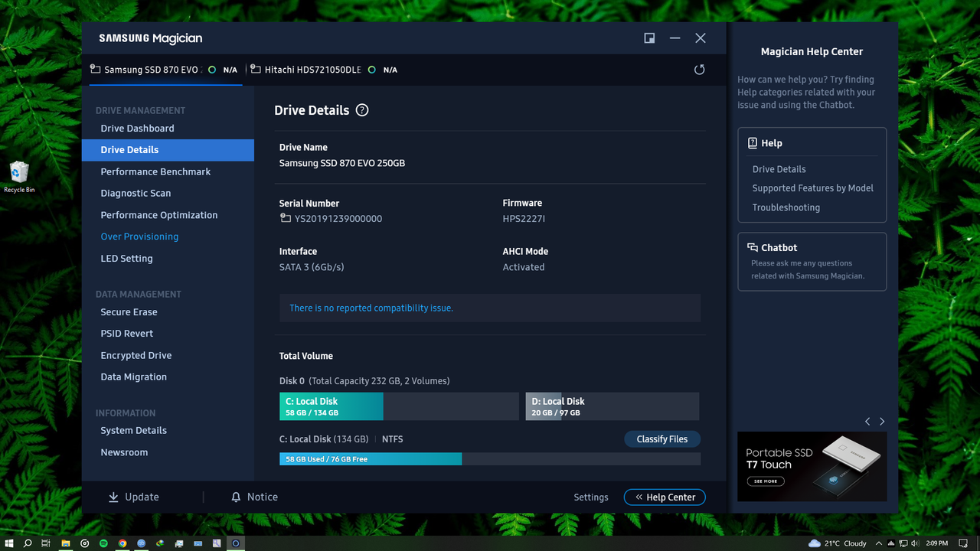Open the volume icon in the system tray

[915, 543]
